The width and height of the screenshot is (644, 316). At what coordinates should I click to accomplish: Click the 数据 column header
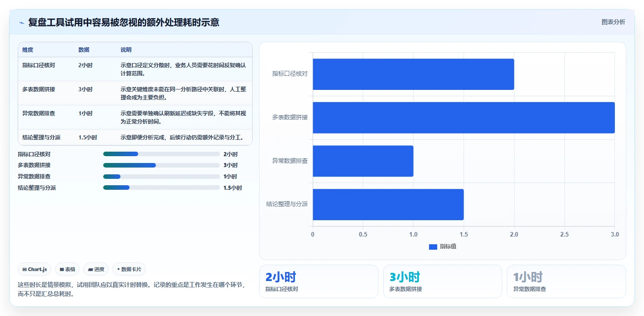pos(84,50)
